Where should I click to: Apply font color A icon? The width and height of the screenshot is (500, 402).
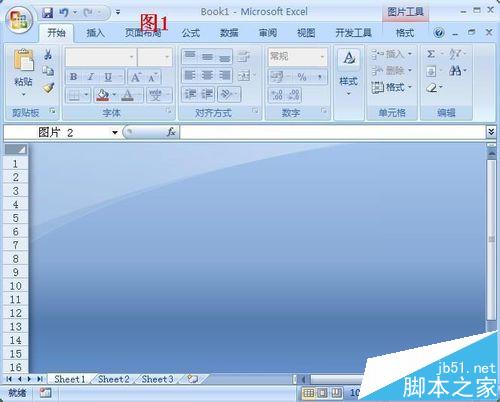(127, 95)
